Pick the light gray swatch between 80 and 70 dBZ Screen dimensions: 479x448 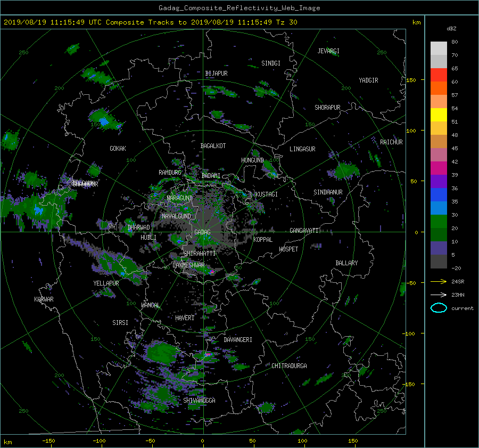tap(439, 48)
